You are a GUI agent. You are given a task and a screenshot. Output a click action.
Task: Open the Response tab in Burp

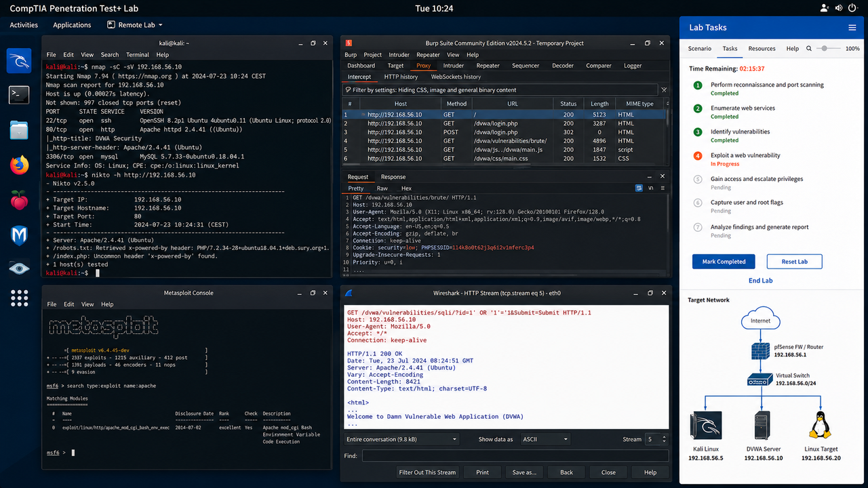point(393,177)
